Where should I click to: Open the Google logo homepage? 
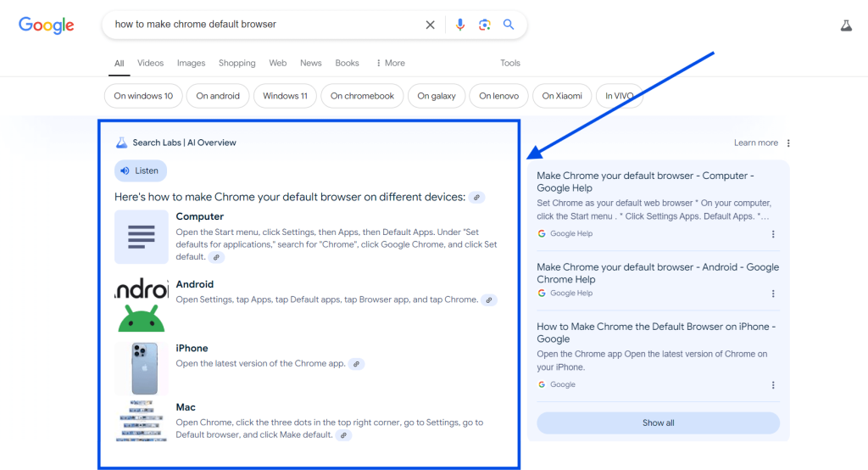(46, 25)
